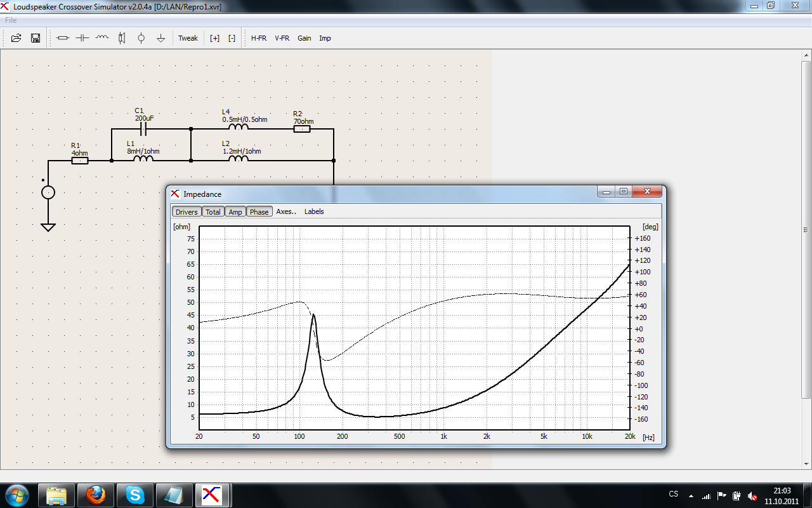Select capacitor C1 200uF in schematic
Screen dimensions: 812x508
pyautogui.click(x=143, y=129)
